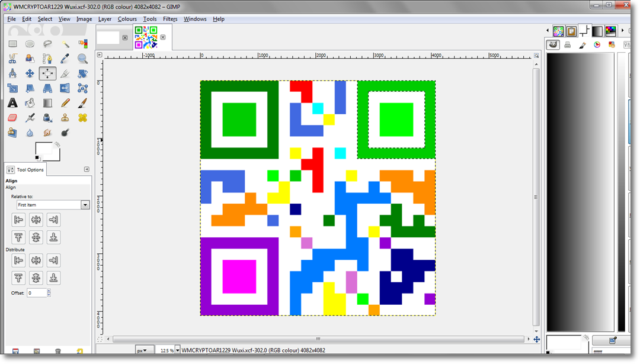The height and width of the screenshot is (364, 640).
Task: Open the foreground colour swatch in toolbox
Action: (x=43, y=149)
